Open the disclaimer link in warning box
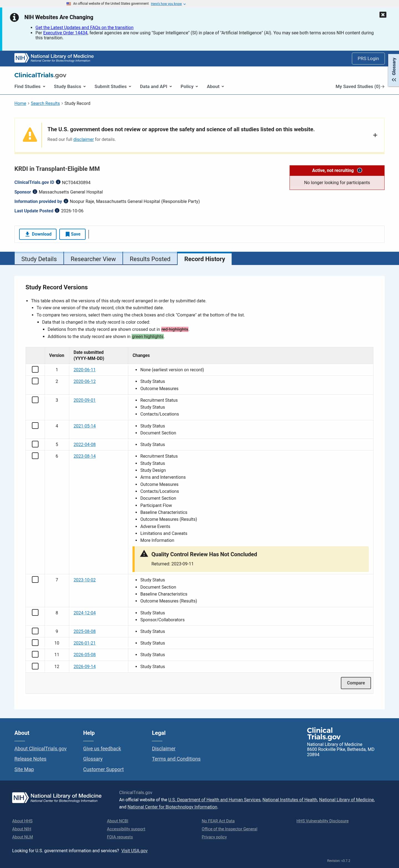 tap(83, 139)
